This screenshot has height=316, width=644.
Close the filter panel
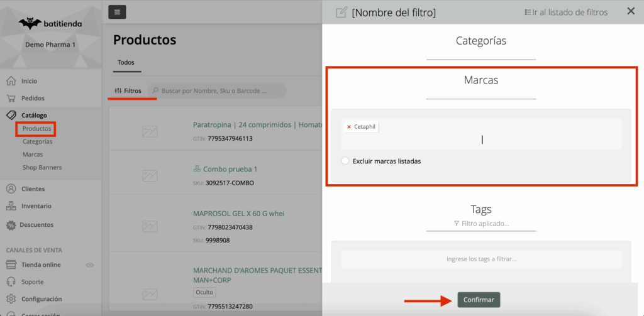point(631,11)
